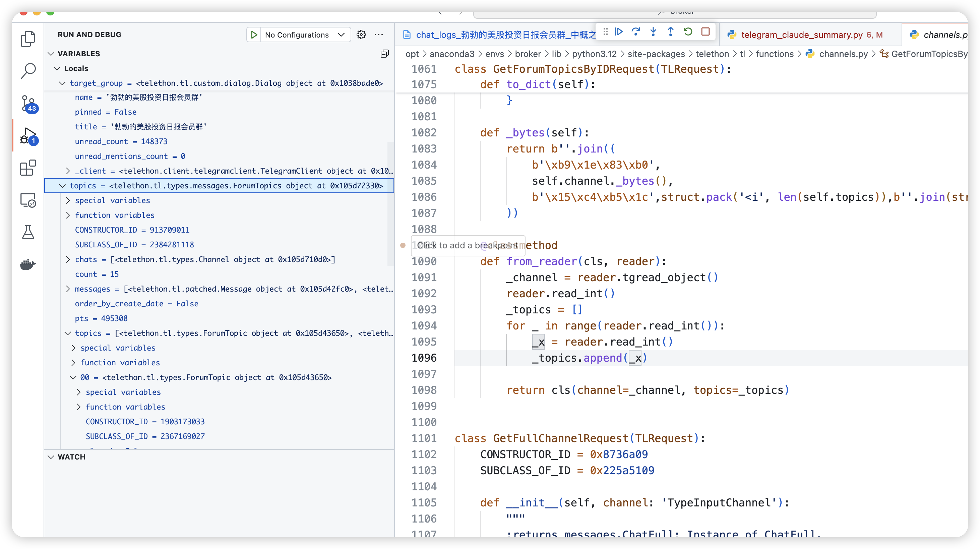Image resolution: width=980 pixels, height=549 pixels.
Task: Expand the _client TelegramClient variable
Action: coord(68,171)
